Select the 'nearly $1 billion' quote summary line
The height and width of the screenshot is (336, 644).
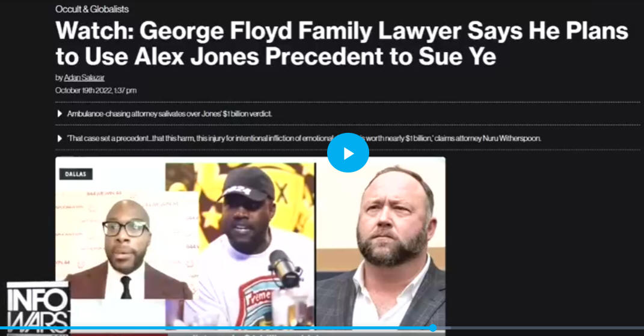pos(304,138)
